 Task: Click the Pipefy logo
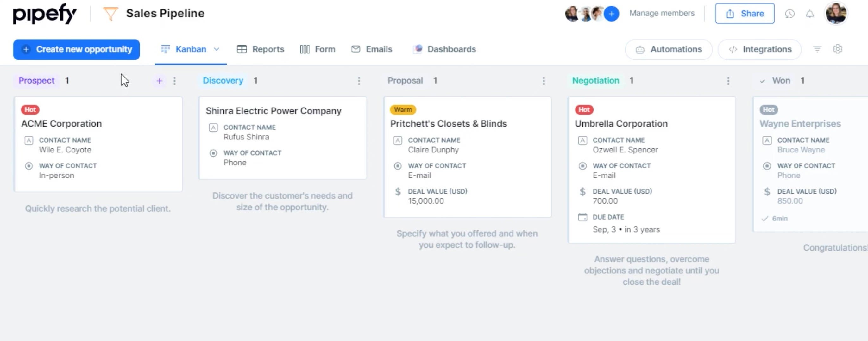(x=45, y=14)
